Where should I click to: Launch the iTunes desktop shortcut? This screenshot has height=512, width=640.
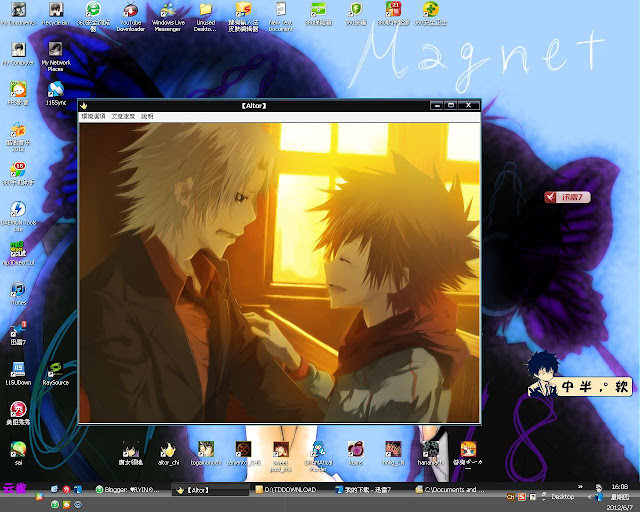click(x=18, y=294)
